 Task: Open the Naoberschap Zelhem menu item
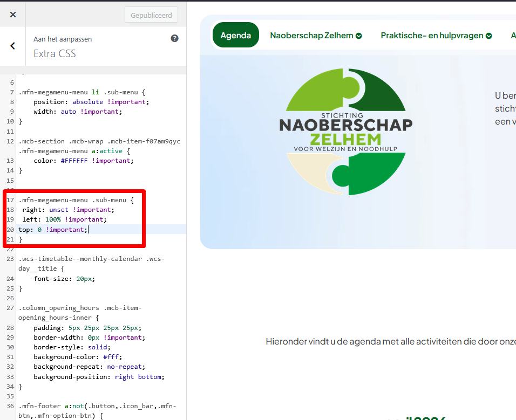(x=315, y=36)
